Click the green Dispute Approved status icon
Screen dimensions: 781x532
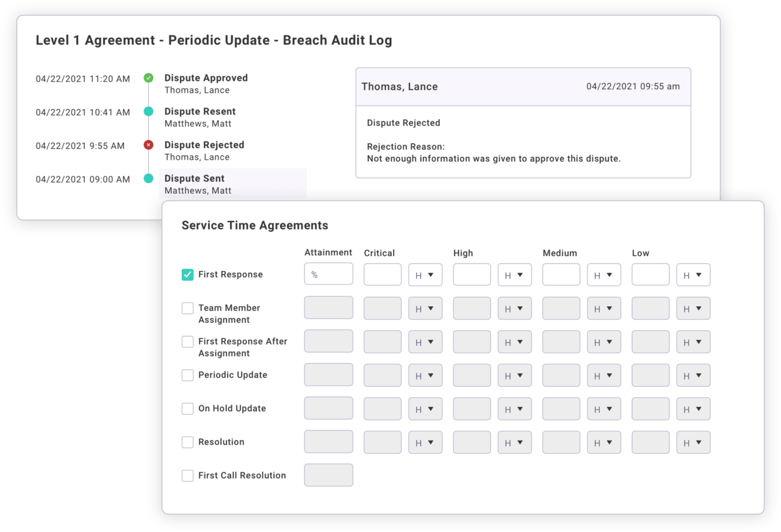[148, 78]
